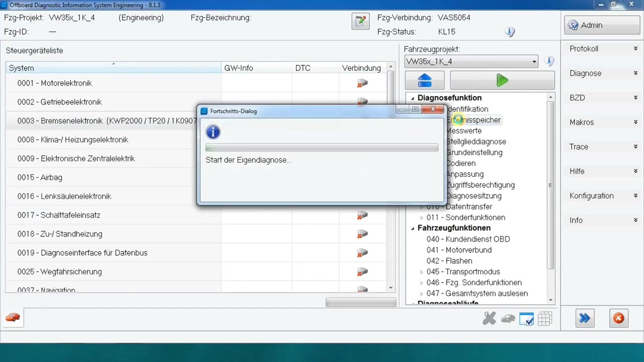644x362 pixels.
Task: Click the red car icon at bottom left
Action: click(13, 318)
